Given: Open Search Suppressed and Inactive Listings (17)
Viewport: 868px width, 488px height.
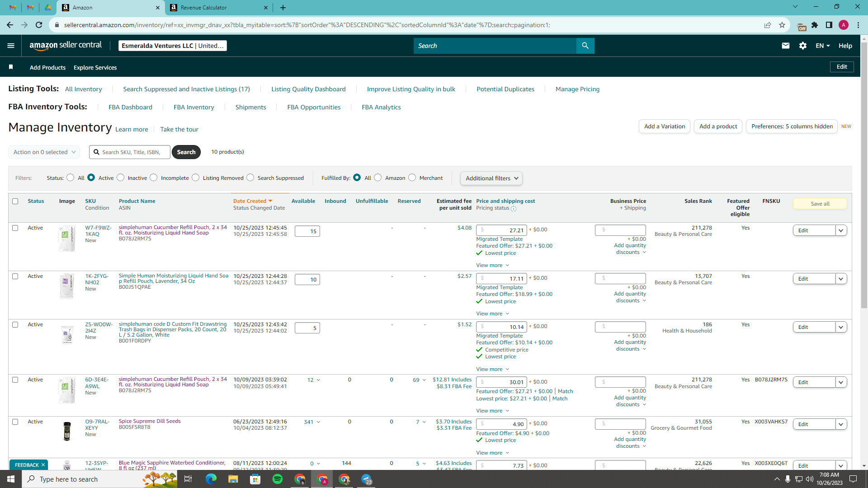Looking at the screenshot, I should [186, 89].
